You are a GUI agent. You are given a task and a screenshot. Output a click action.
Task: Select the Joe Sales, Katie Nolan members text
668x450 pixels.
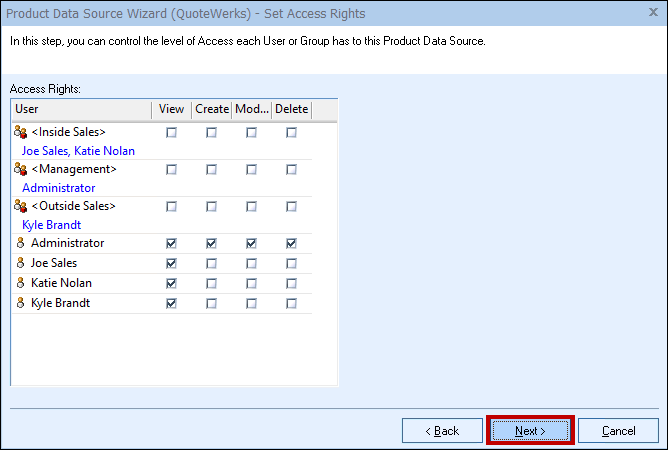(78, 151)
